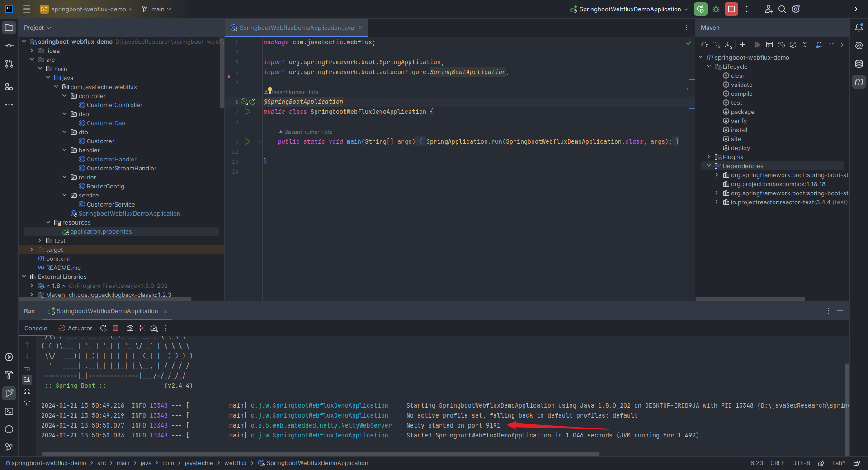Click webflux breadcrumb in navigation bar

(236, 463)
